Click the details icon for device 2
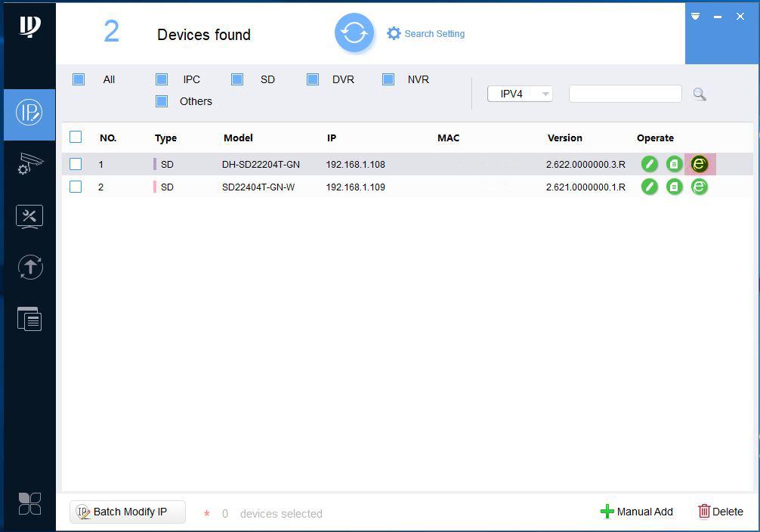This screenshot has height=532, width=760. (x=674, y=187)
